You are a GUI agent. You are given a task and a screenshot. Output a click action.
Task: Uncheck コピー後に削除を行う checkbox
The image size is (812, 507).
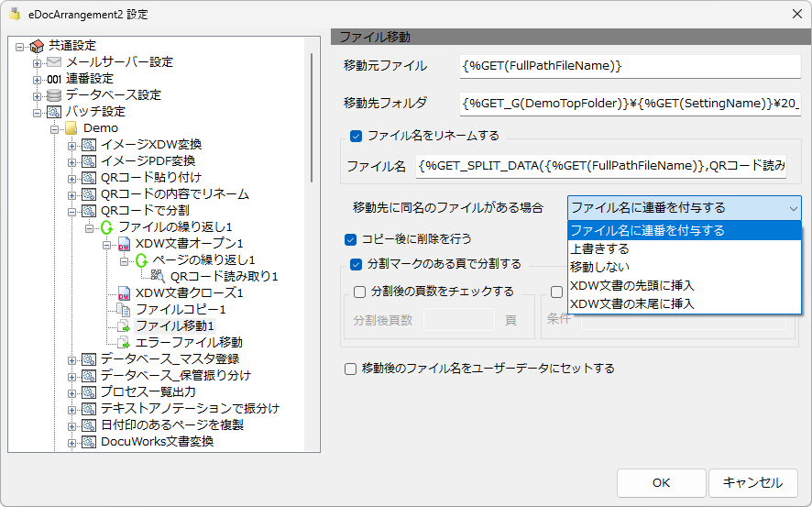[x=351, y=240]
